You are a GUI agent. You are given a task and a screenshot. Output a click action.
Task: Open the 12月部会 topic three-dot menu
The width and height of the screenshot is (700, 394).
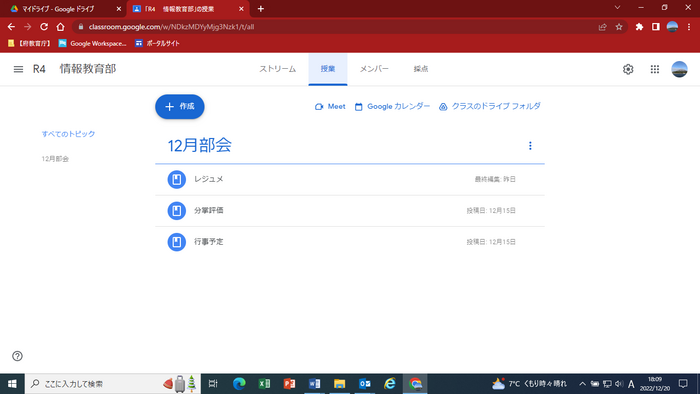[x=530, y=146]
